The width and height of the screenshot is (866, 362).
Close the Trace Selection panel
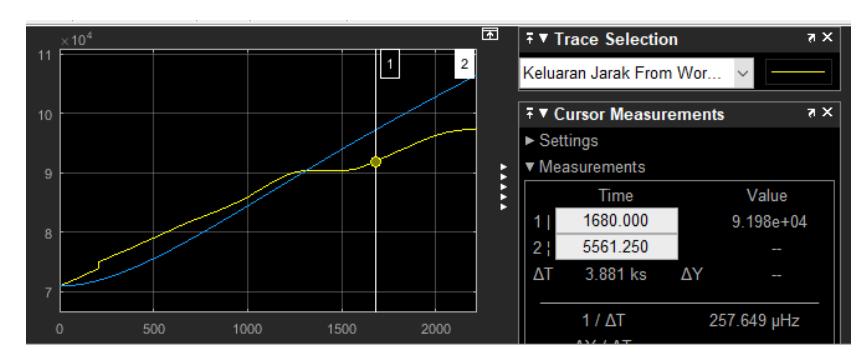coord(827,38)
